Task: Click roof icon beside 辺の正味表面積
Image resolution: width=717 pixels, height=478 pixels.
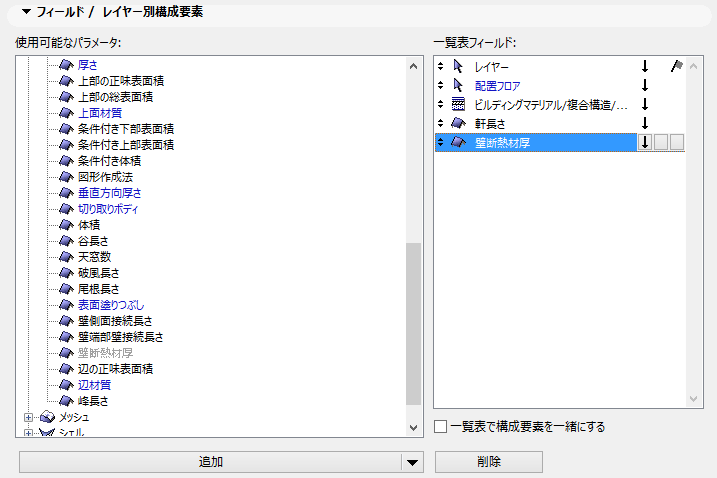Action: [66, 369]
